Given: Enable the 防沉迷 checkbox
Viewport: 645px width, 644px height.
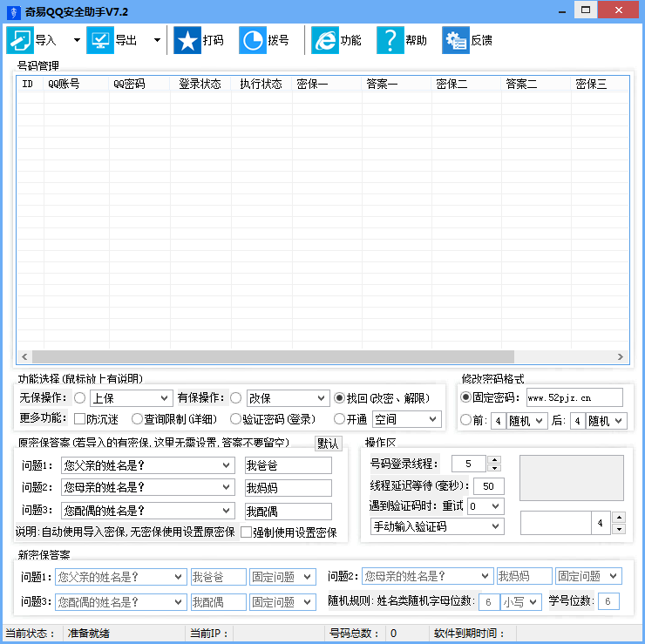Looking at the screenshot, I should pyautogui.click(x=79, y=419).
